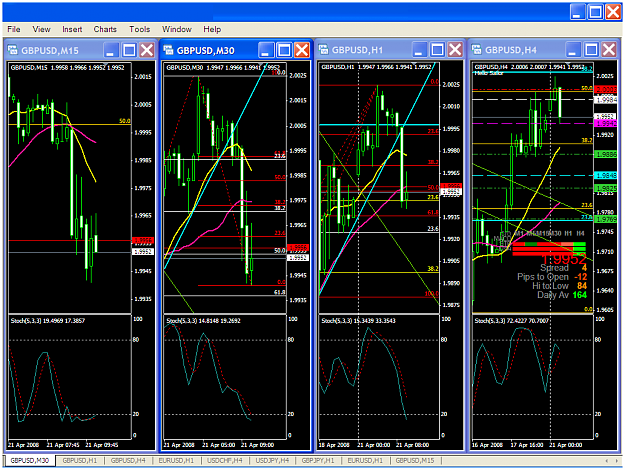Open the Charts menu

[x=105, y=29]
